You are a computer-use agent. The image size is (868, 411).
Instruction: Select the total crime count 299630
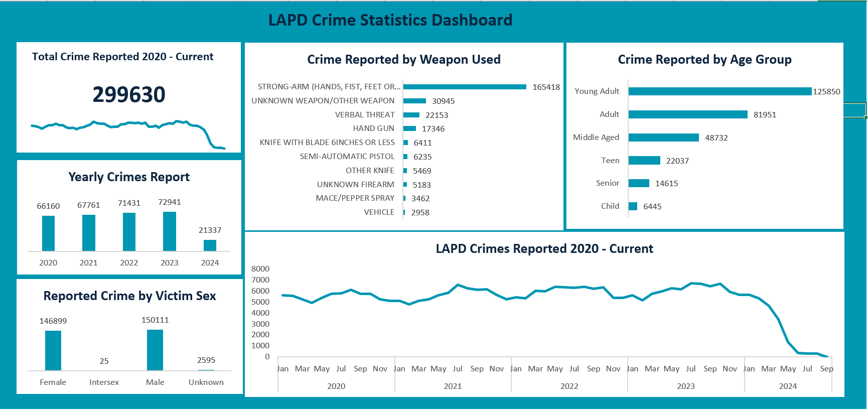pyautogui.click(x=129, y=95)
